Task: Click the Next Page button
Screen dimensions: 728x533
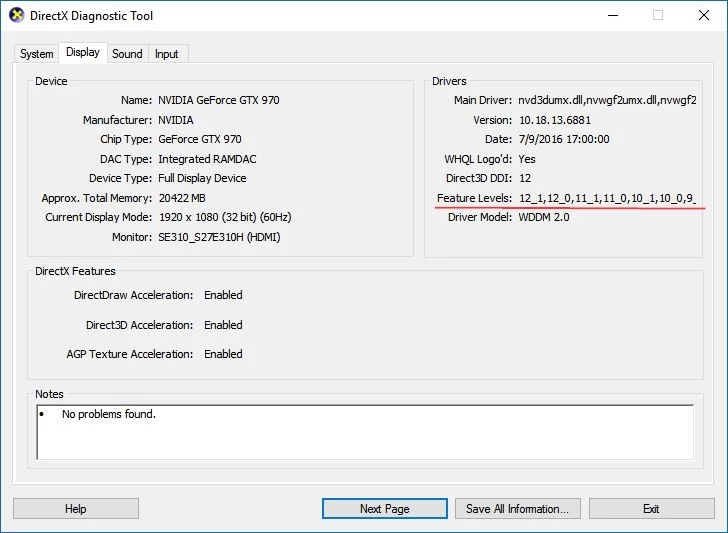Action: click(x=385, y=509)
